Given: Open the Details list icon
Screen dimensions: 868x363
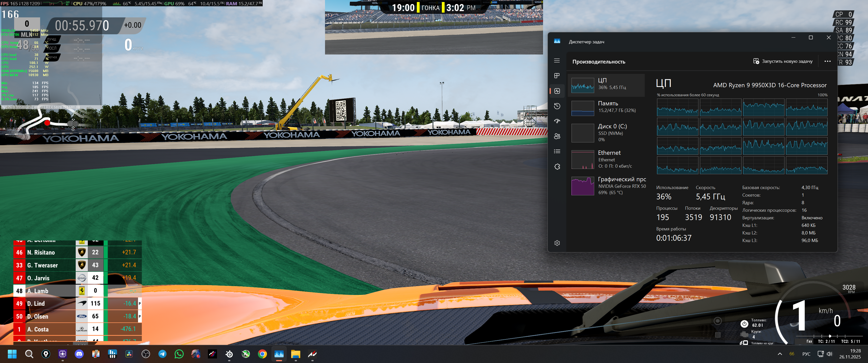Looking at the screenshot, I should click(x=557, y=151).
